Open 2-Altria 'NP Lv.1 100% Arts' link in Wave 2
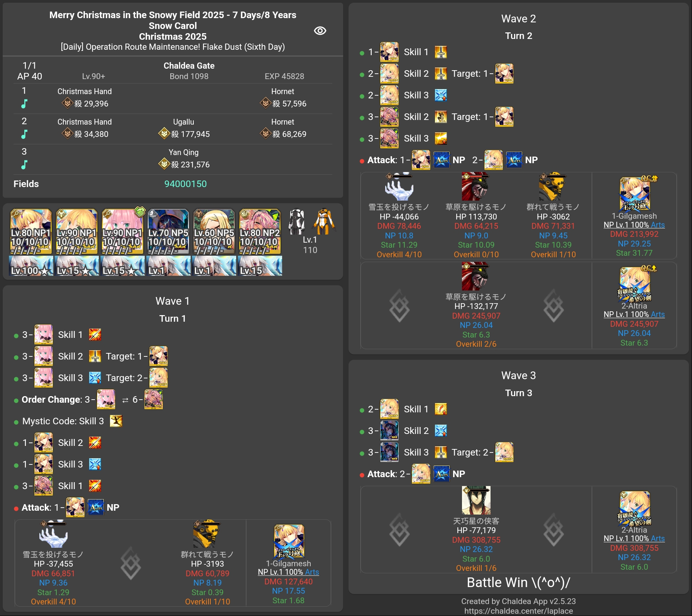Image resolution: width=692 pixels, height=616 pixels. [634, 314]
